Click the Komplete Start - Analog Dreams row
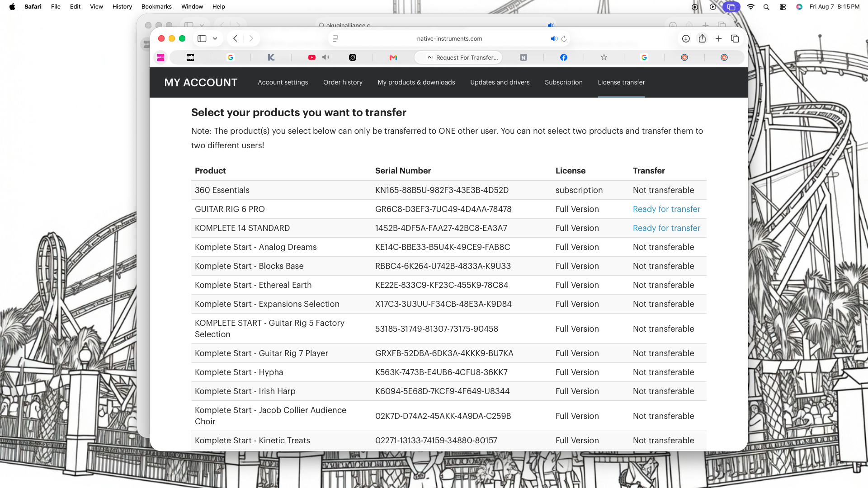The height and width of the screenshot is (488, 868). tap(449, 247)
